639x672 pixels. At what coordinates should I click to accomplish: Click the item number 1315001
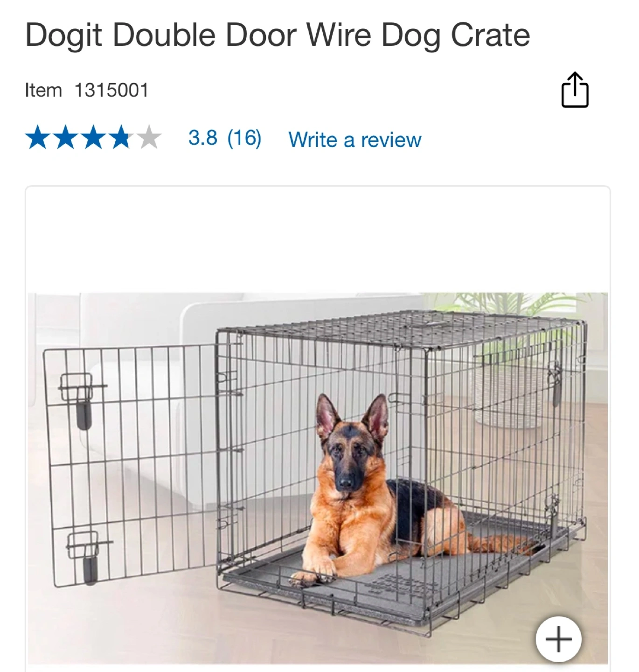coord(111,90)
